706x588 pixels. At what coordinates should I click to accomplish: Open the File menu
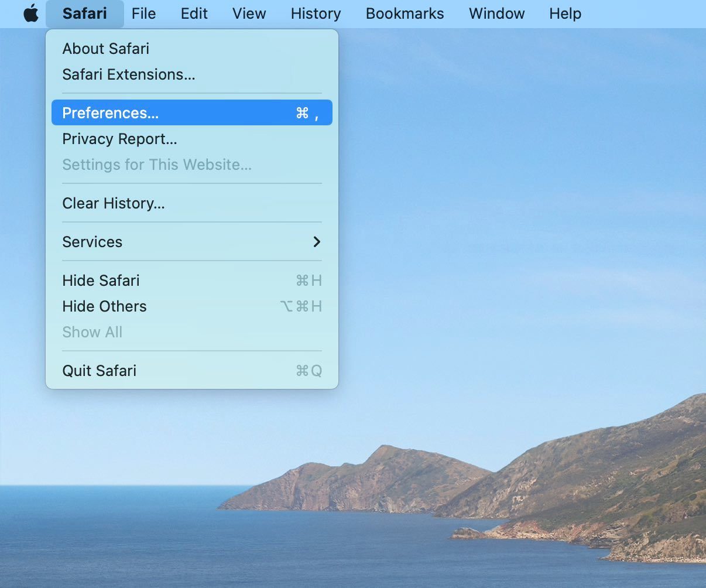pyautogui.click(x=144, y=13)
